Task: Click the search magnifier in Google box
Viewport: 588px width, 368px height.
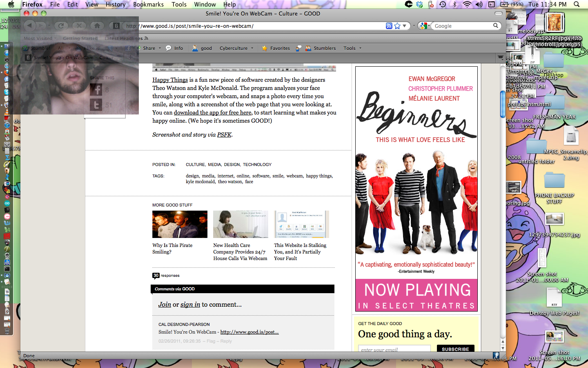Action: click(x=496, y=25)
